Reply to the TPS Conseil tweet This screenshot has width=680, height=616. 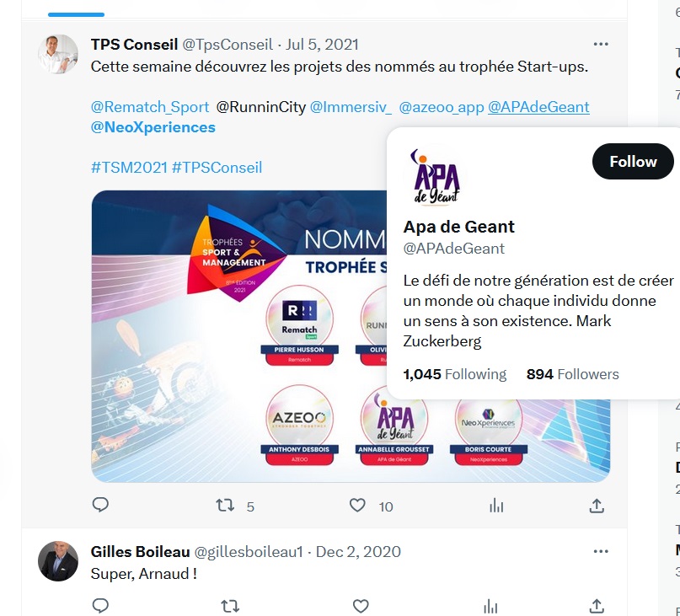[x=100, y=505]
